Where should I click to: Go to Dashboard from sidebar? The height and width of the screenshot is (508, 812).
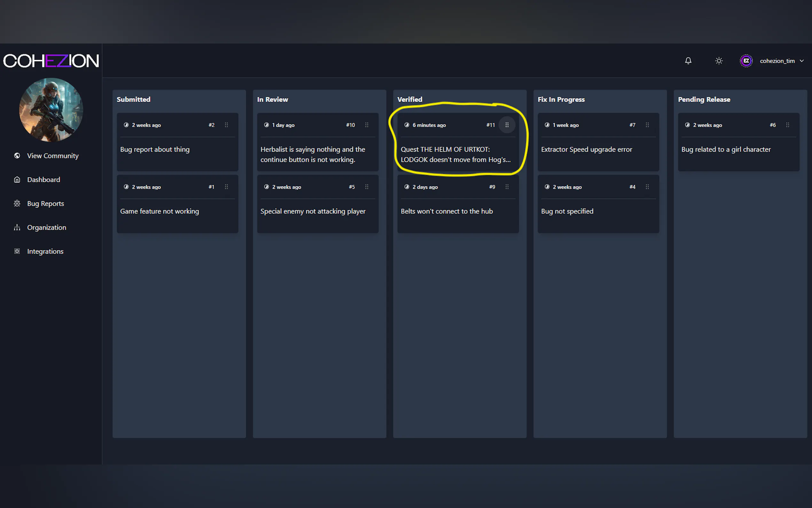point(43,179)
